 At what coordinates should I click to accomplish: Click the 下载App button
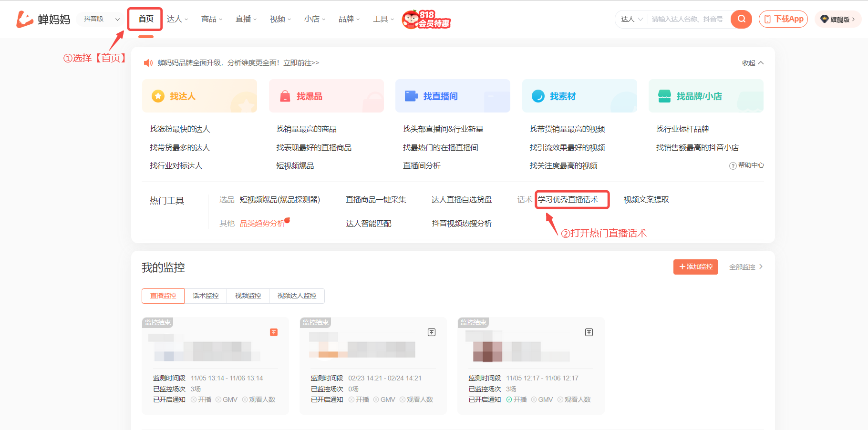[x=783, y=19]
